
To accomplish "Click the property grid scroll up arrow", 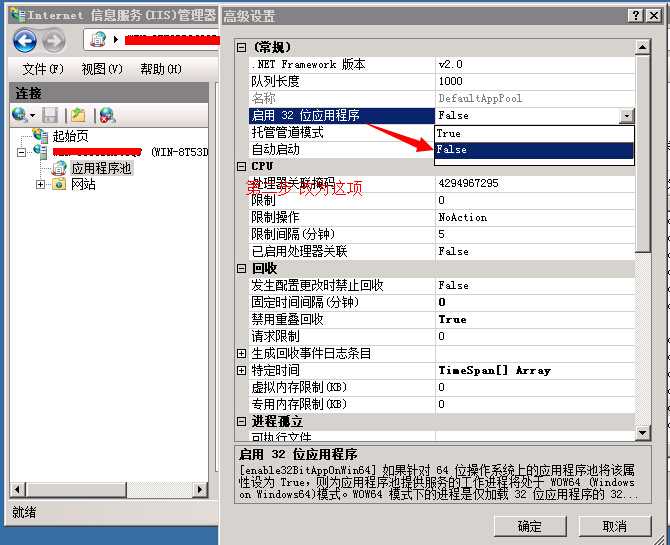I will (642, 46).
